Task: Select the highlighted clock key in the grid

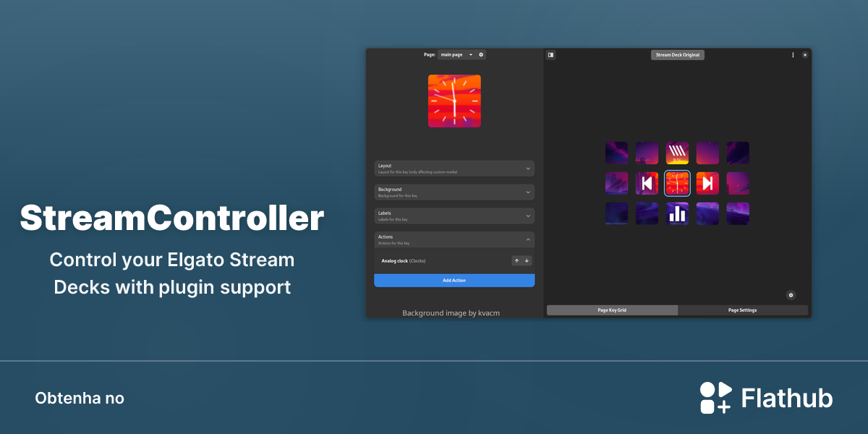Action: click(677, 183)
